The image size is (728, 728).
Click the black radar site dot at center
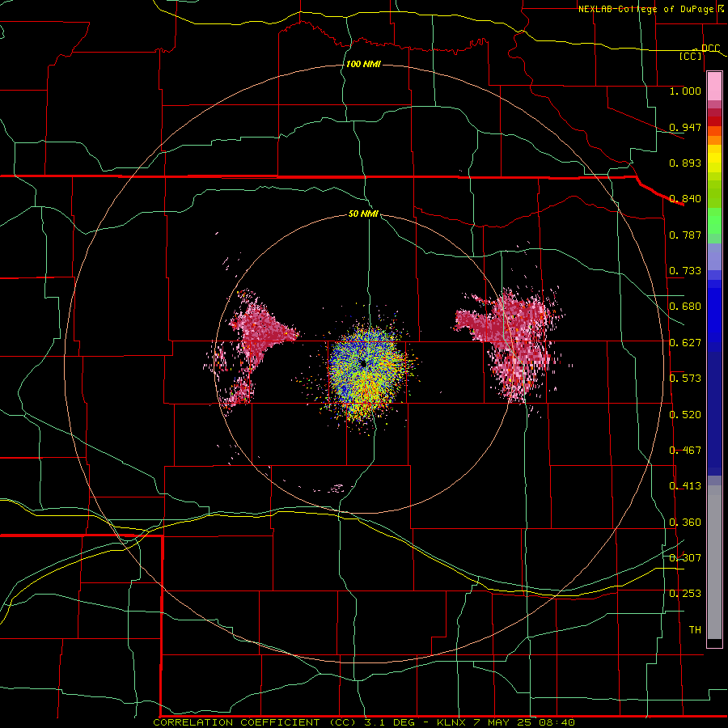[362, 363]
